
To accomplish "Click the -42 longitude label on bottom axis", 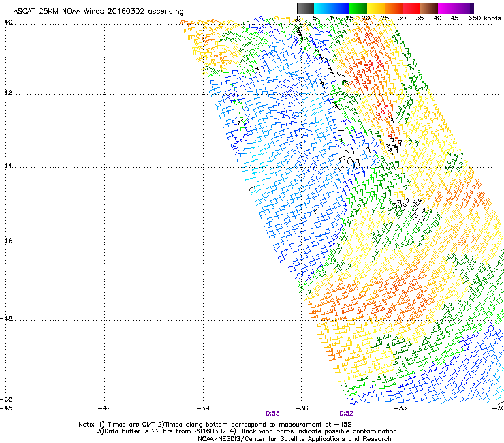I will tap(104, 408).
